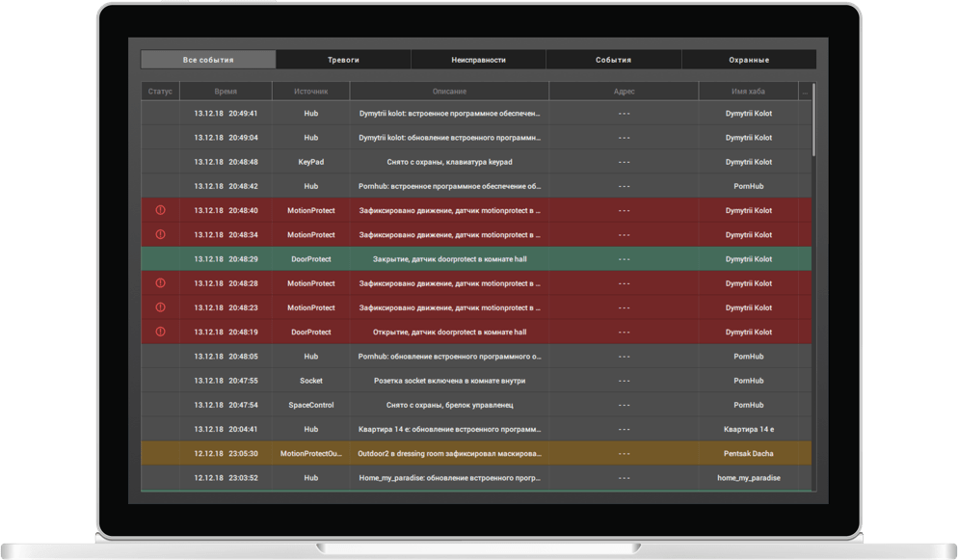Click the alert icon on the 20:48:28 row
This screenshot has height=560, width=958.
pyautogui.click(x=160, y=283)
